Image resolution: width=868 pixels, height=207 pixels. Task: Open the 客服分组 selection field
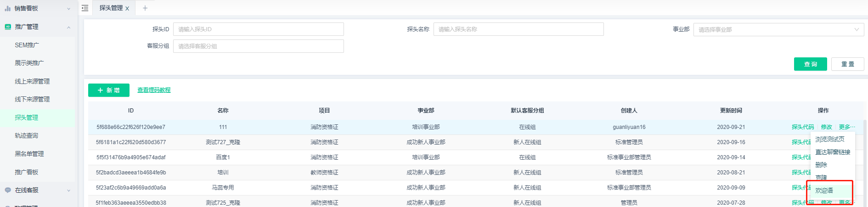(258, 46)
